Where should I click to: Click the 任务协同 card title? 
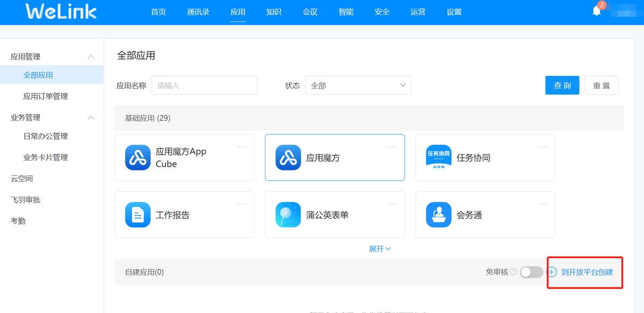[x=474, y=158]
